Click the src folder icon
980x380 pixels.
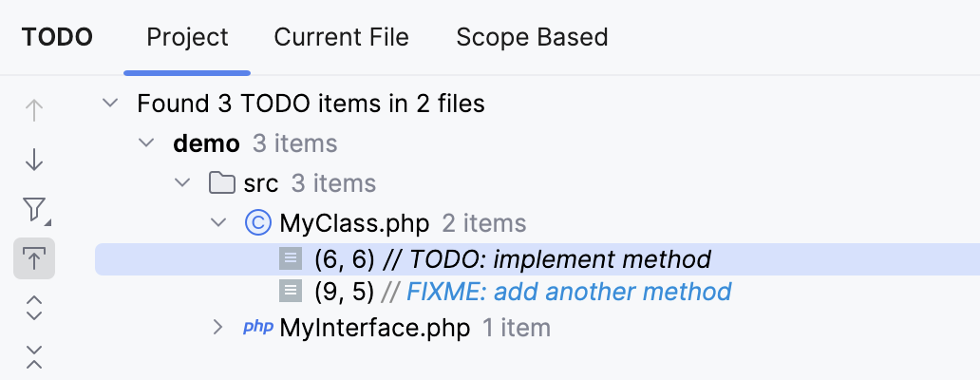[221, 183]
